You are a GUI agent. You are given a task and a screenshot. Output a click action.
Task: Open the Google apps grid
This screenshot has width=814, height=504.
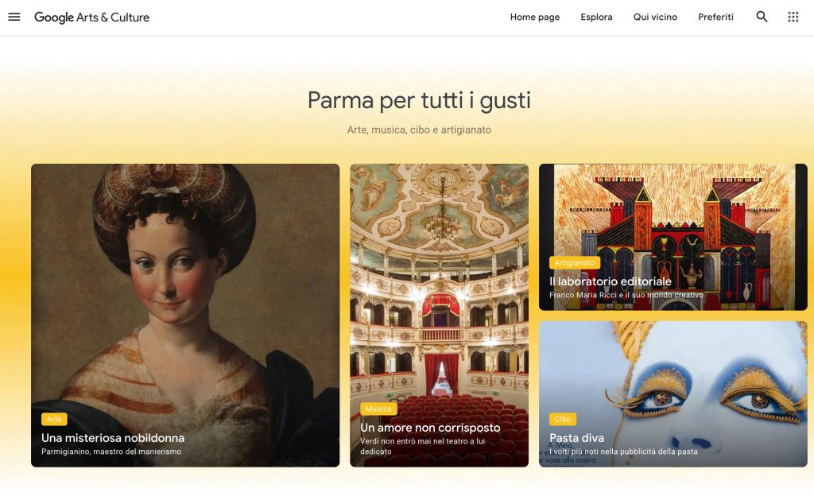point(793,17)
